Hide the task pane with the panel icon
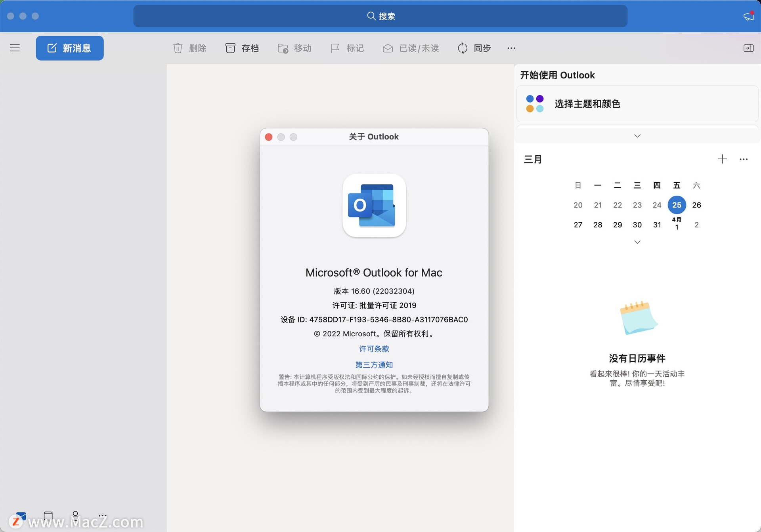 tap(748, 48)
